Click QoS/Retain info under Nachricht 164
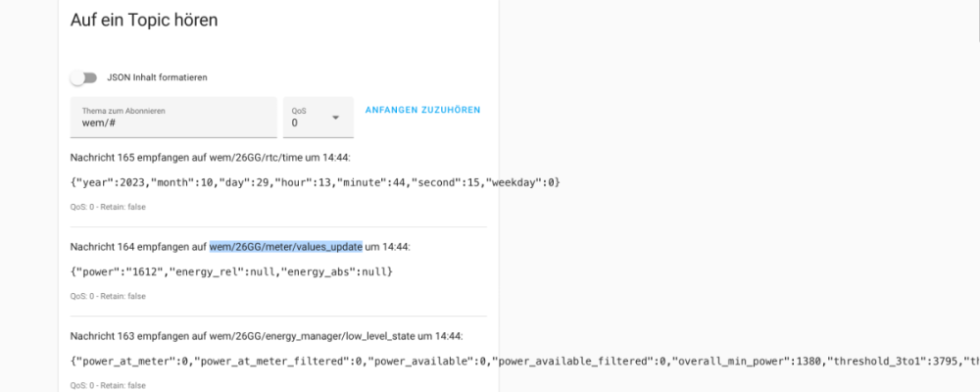Viewport: 980px width, 392px height. (108, 295)
